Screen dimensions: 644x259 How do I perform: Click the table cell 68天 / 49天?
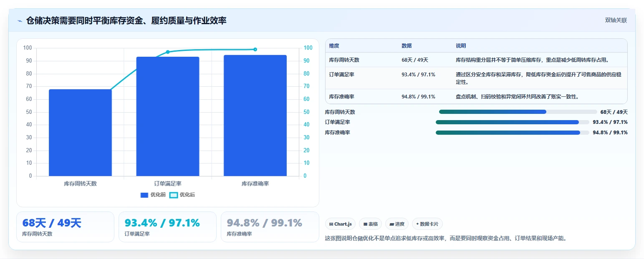click(415, 60)
